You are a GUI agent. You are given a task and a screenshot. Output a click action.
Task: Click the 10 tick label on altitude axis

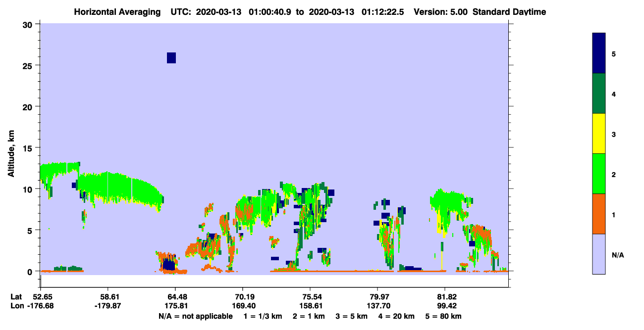(27, 189)
